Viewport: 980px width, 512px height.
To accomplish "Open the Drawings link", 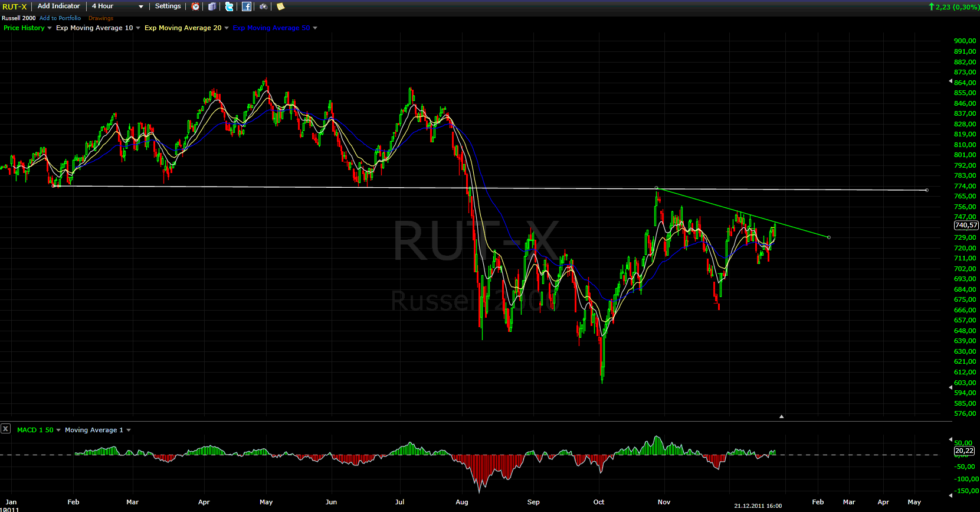I will coord(101,18).
